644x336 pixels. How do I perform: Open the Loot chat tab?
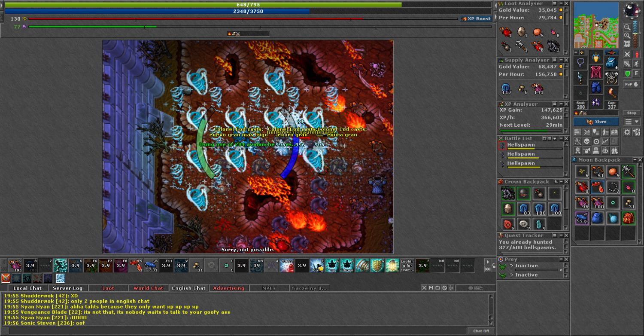pyautogui.click(x=108, y=288)
